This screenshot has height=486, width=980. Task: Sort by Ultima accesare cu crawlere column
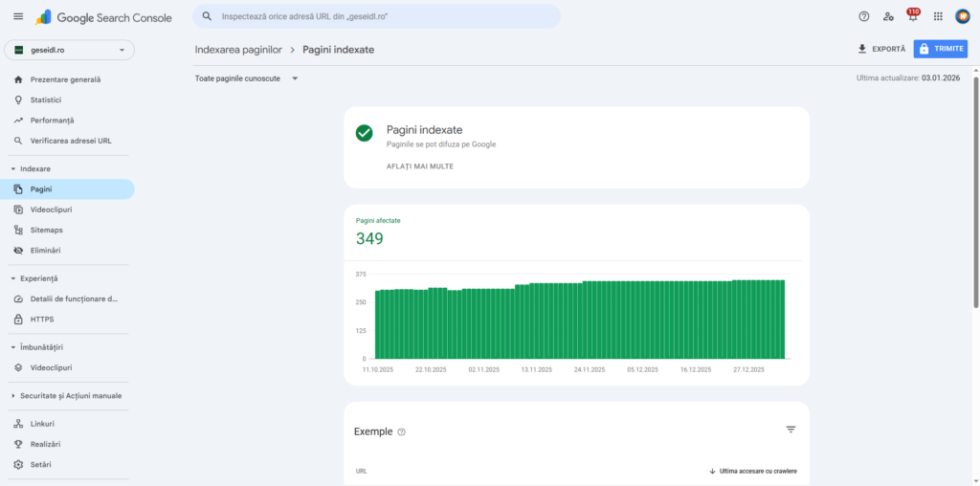click(x=752, y=471)
